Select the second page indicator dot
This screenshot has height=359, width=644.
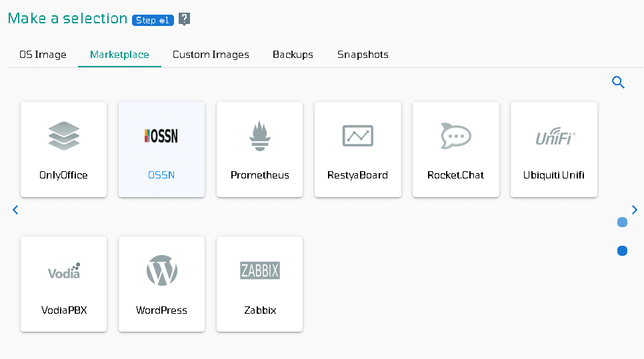coord(622,250)
